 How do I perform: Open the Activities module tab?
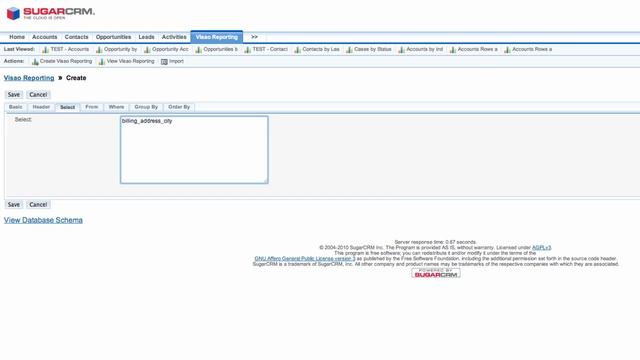point(174,37)
